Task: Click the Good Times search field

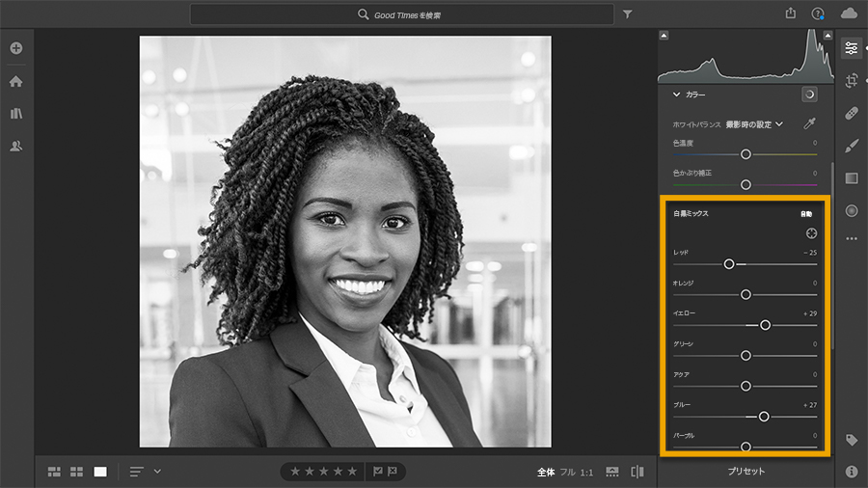Action: click(x=402, y=14)
